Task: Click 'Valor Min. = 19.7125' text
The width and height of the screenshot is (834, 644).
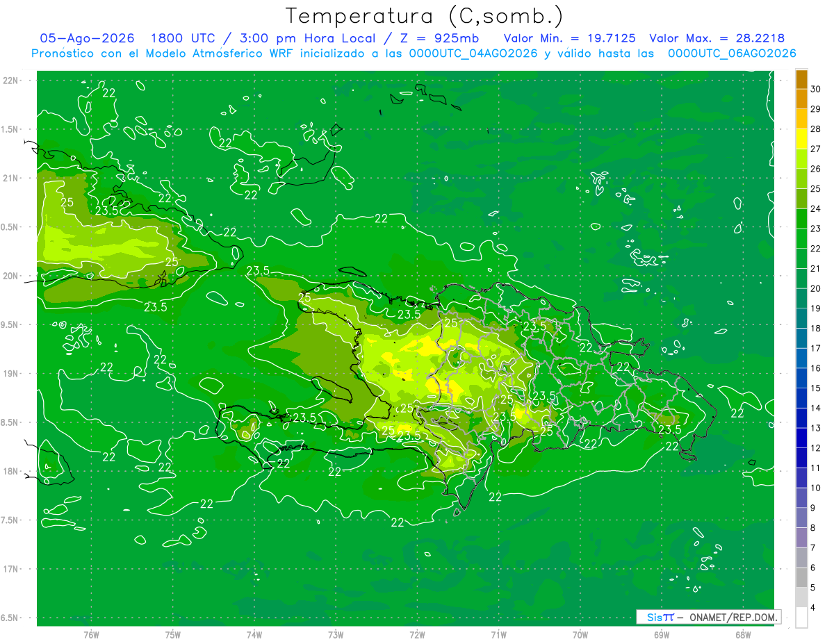Action: [x=569, y=38]
